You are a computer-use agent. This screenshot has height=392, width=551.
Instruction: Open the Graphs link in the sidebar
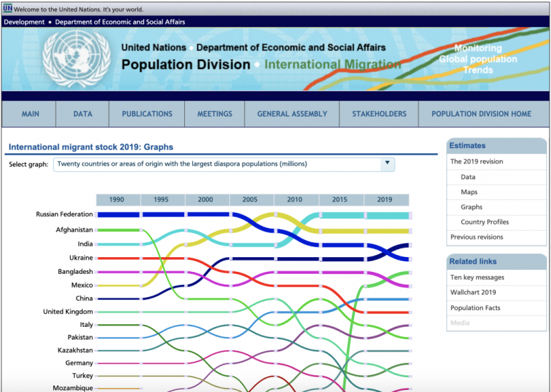coord(472,207)
